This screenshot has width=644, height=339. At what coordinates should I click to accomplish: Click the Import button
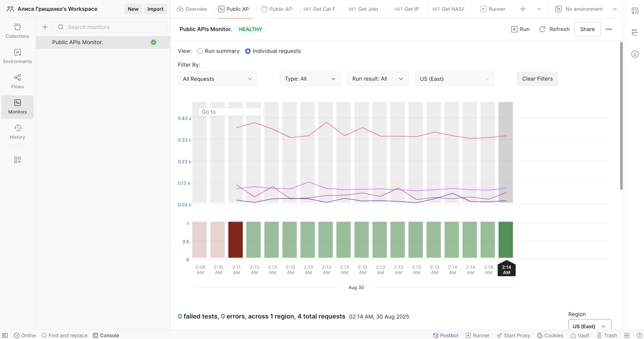[155, 9]
